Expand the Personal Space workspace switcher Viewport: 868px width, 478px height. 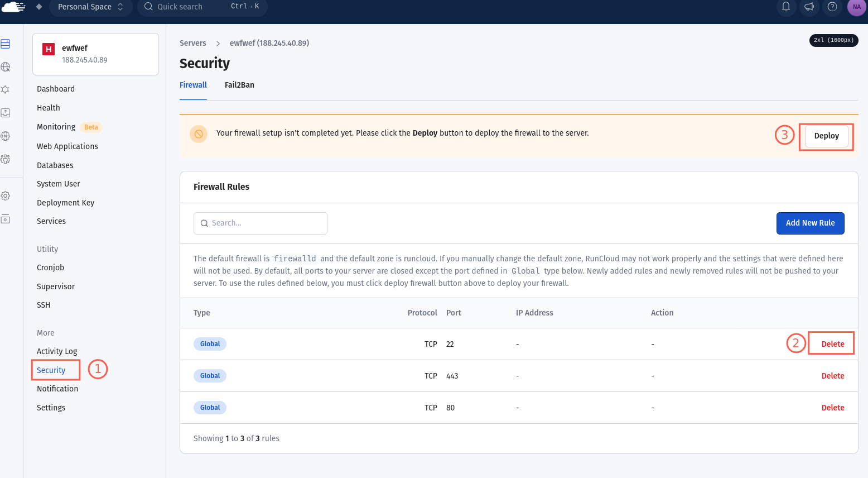[x=90, y=7]
